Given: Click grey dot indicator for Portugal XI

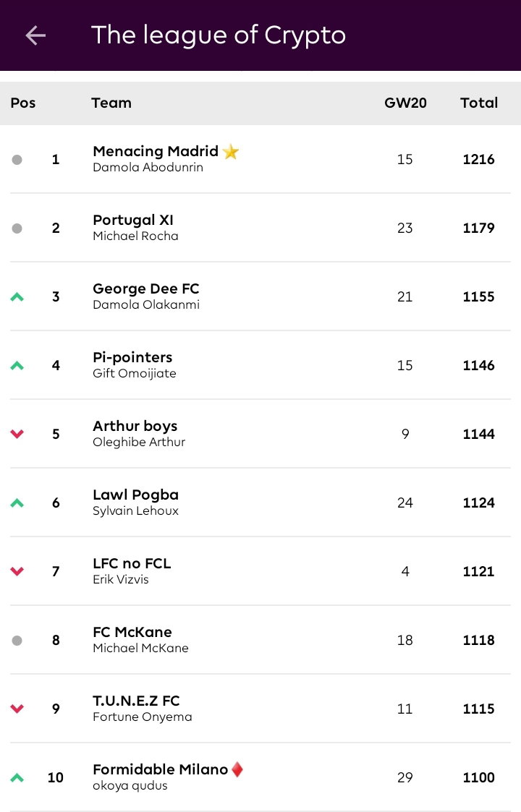Looking at the screenshot, I should pos(17,228).
